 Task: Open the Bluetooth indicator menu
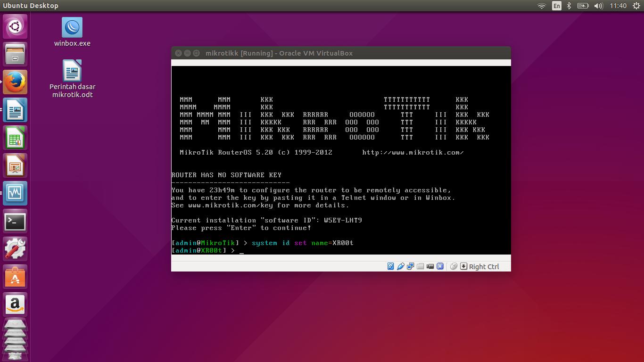point(569,6)
